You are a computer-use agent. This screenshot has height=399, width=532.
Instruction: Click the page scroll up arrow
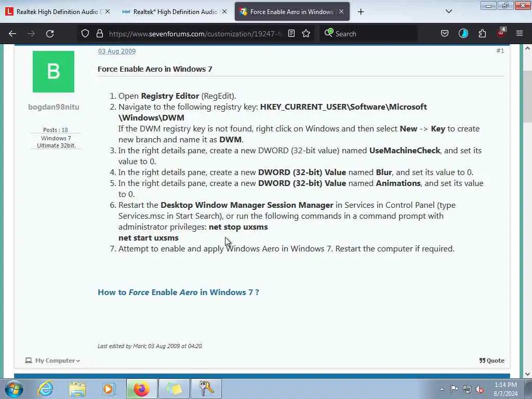(x=527, y=48)
